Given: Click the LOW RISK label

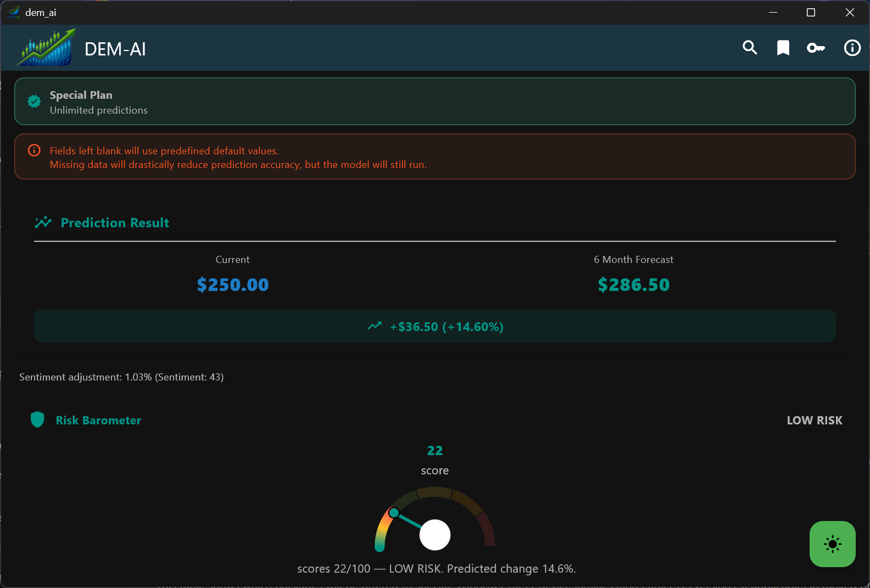Looking at the screenshot, I should click(815, 421).
